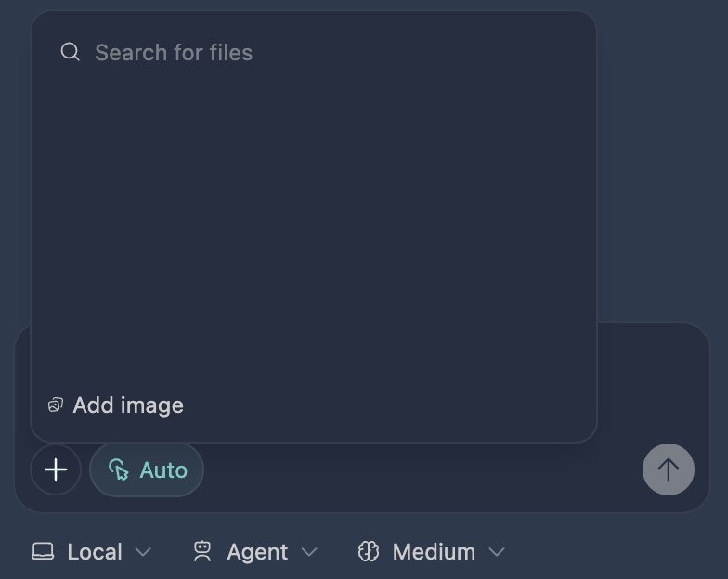Image resolution: width=728 pixels, height=579 pixels.
Task: Click the magnifier search icon
Action: point(71,52)
